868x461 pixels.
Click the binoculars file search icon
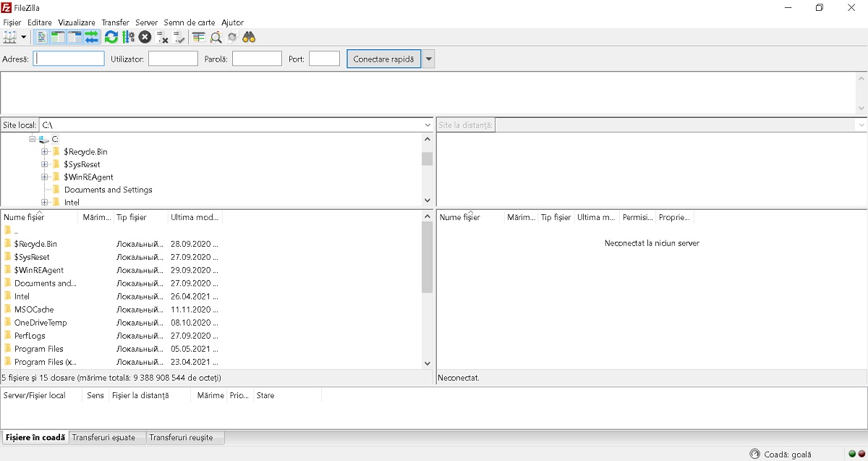pyautogui.click(x=249, y=37)
